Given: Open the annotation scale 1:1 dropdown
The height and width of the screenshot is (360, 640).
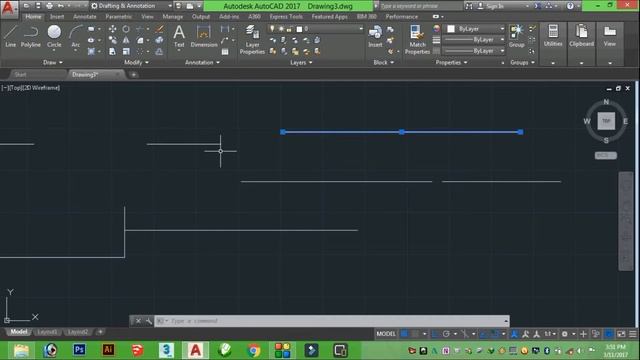Looking at the screenshot, I should point(550,334).
